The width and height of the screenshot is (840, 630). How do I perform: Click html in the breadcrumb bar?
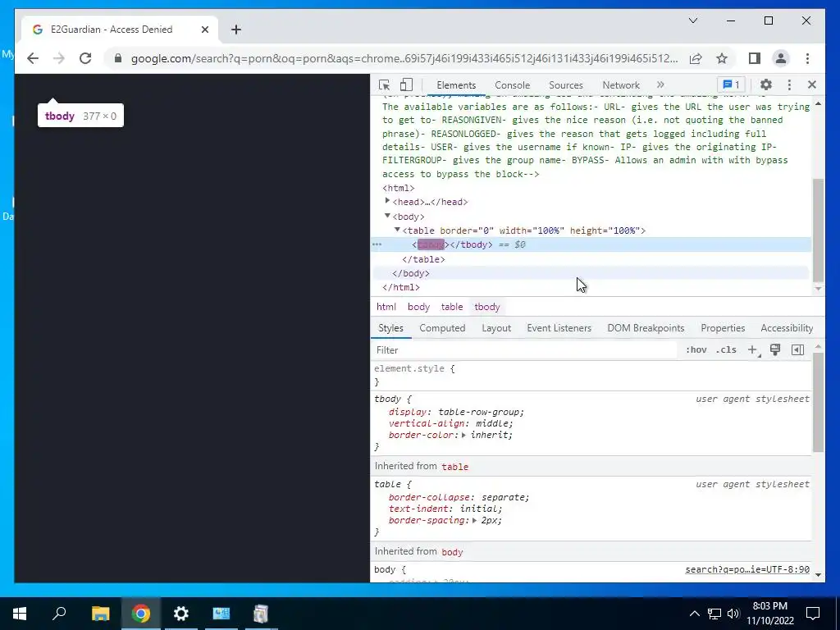386,307
